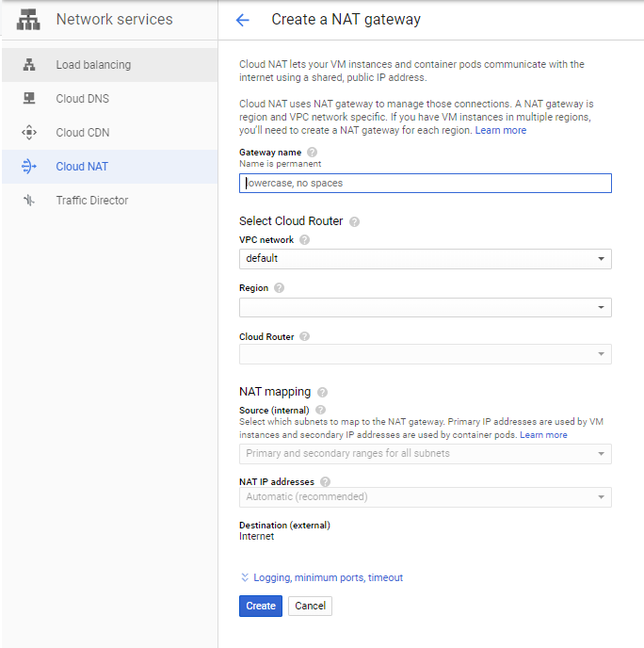The height and width of the screenshot is (648, 644).
Task: Click the Cloud DNS sidebar icon
Action: (29, 98)
